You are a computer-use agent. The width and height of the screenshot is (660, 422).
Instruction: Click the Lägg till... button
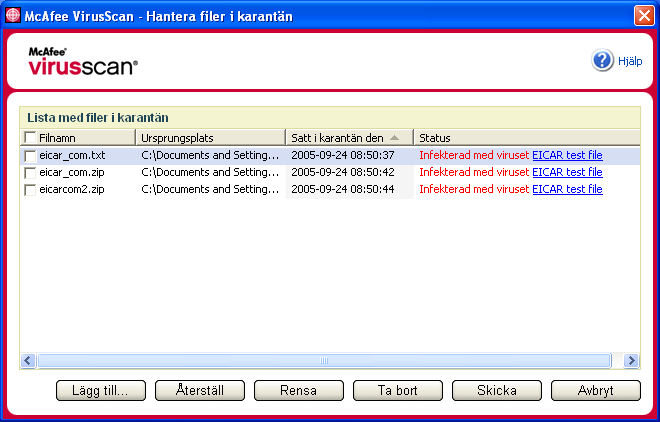(x=101, y=390)
